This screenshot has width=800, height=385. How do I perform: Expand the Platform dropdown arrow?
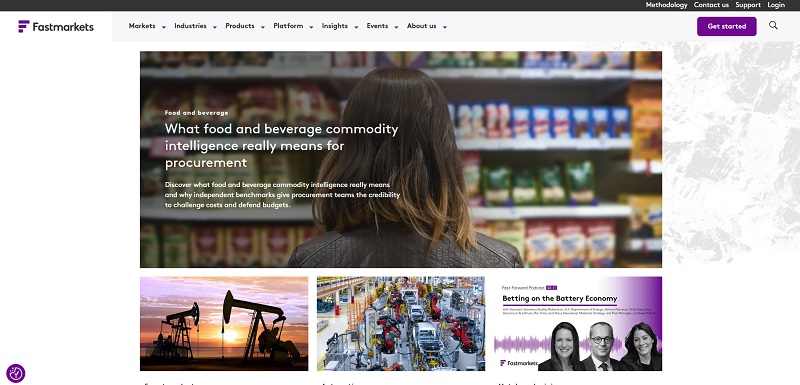coord(311,27)
